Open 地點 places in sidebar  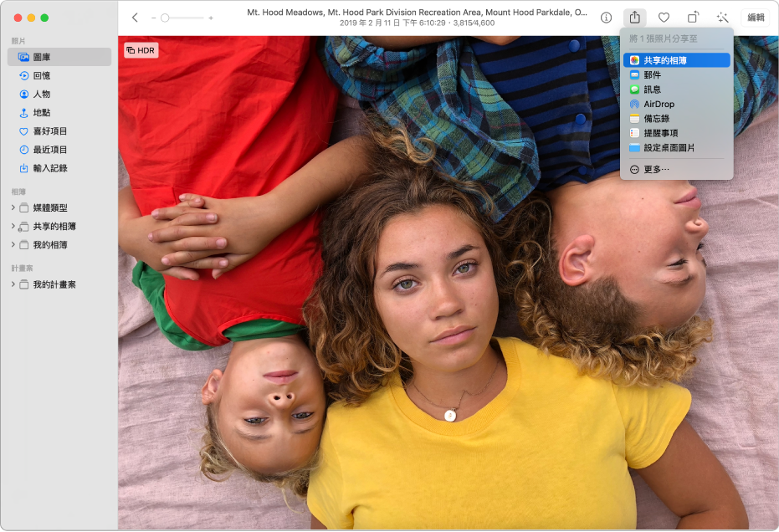click(x=59, y=113)
